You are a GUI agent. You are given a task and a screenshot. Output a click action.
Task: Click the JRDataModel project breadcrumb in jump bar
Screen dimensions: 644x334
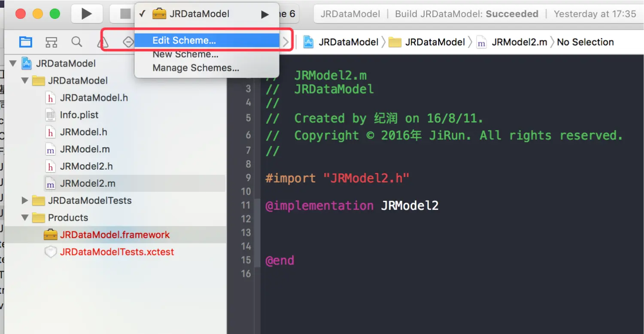(341, 42)
